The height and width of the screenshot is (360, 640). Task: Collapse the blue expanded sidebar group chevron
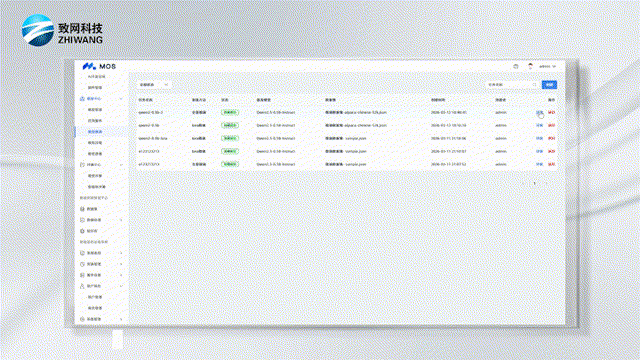click(x=121, y=99)
